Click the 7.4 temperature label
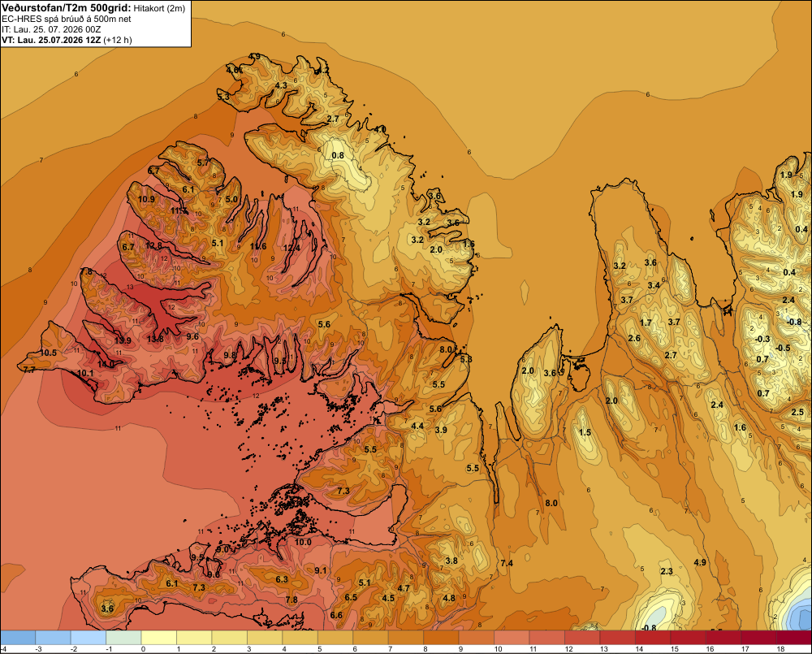Screen dimensions: 812x654 click(x=507, y=563)
